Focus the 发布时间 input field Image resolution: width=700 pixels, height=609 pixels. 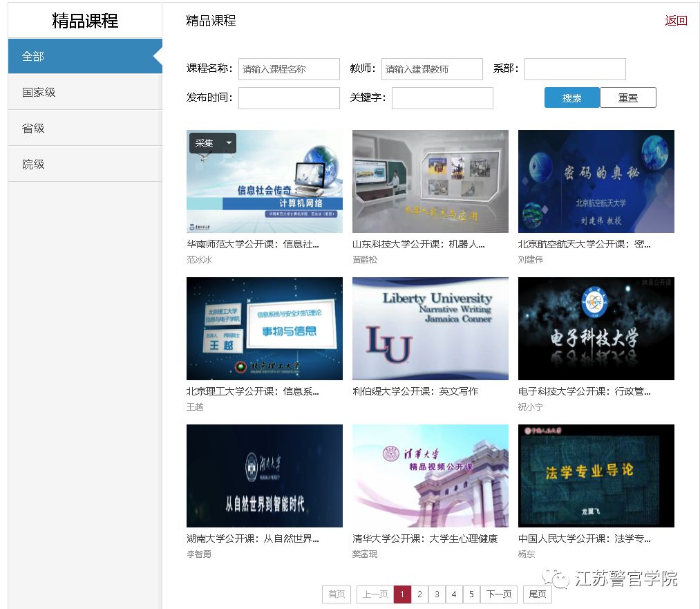pos(289,97)
